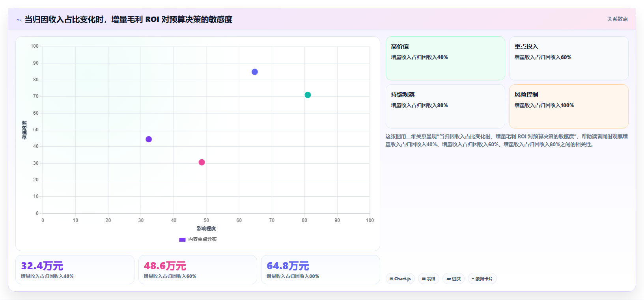Click 增量收入占归因收入60% under 48.6万元
The height and width of the screenshot is (300, 644).
tap(170, 276)
